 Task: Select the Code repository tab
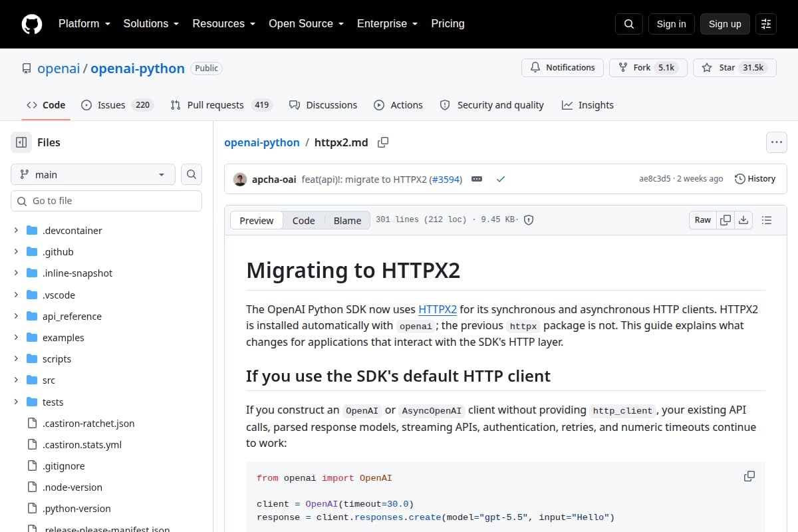(x=46, y=105)
